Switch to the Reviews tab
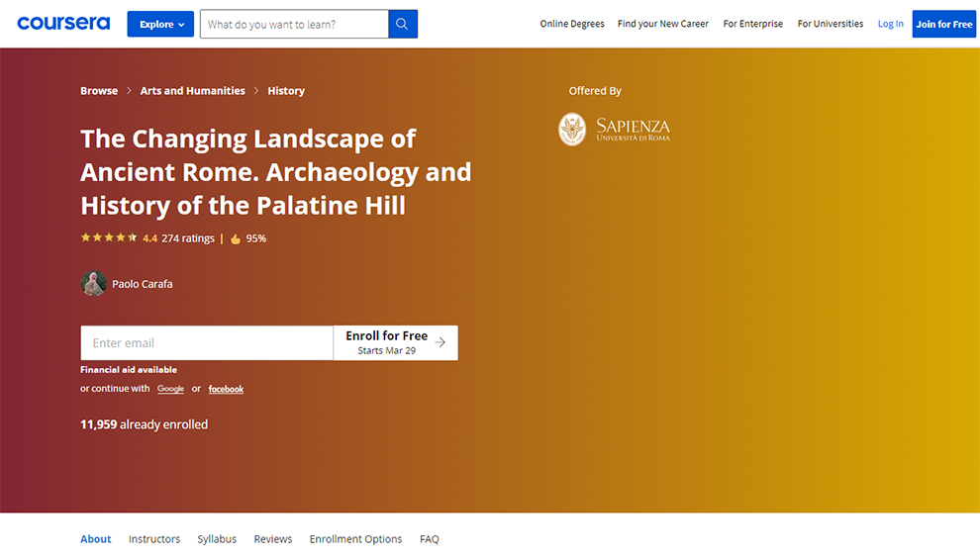The width and height of the screenshot is (980, 558). click(x=272, y=538)
